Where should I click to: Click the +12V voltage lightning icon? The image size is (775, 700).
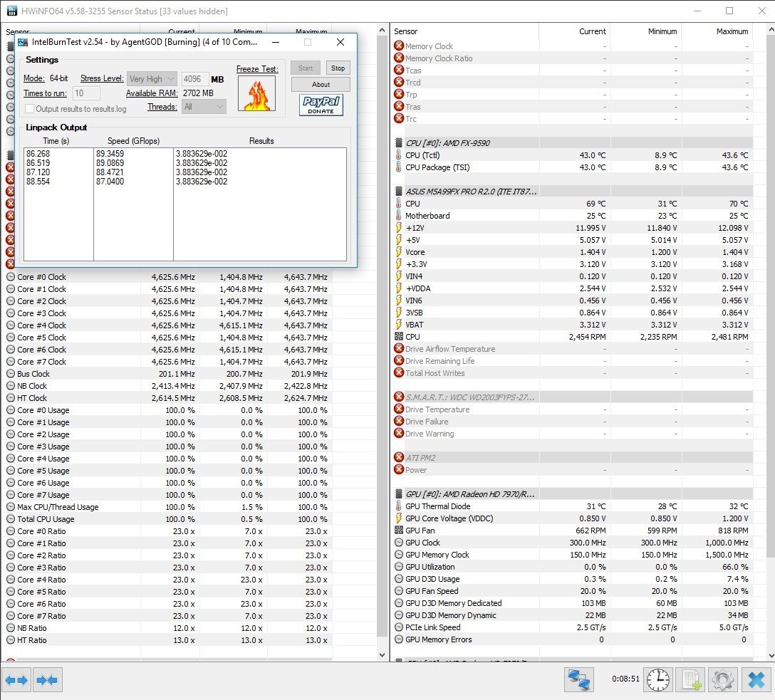(x=398, y=228)
